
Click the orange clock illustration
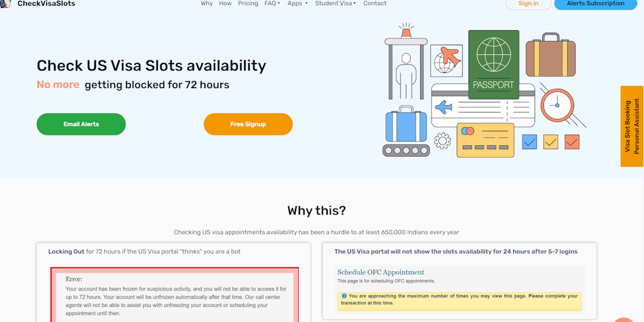tap(557, 106)
